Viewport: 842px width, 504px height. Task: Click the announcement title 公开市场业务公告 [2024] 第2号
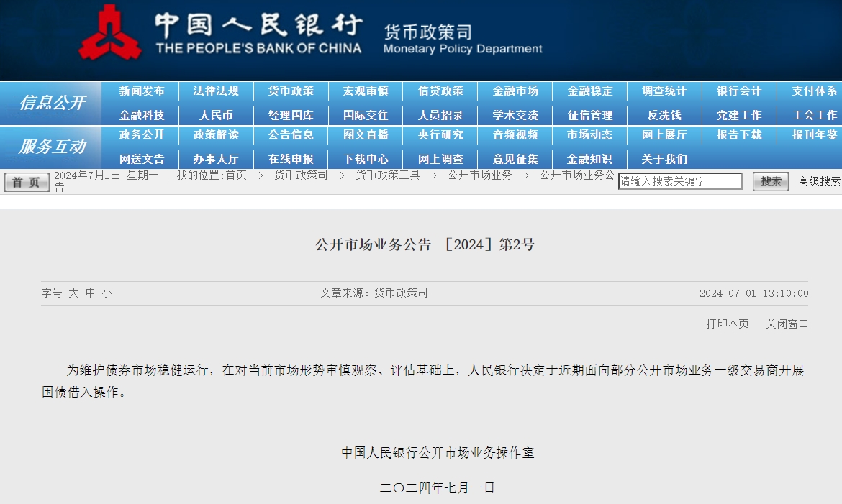(x=425, y=244)
